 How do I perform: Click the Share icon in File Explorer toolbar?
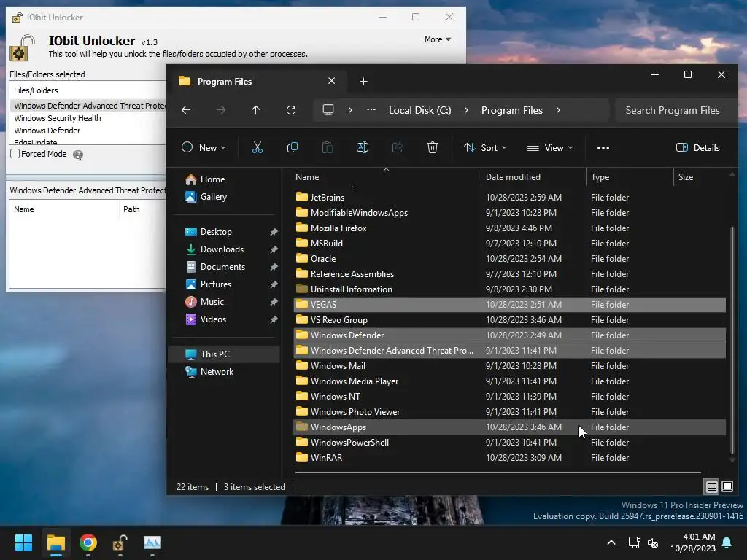click(x=398, y=147)
